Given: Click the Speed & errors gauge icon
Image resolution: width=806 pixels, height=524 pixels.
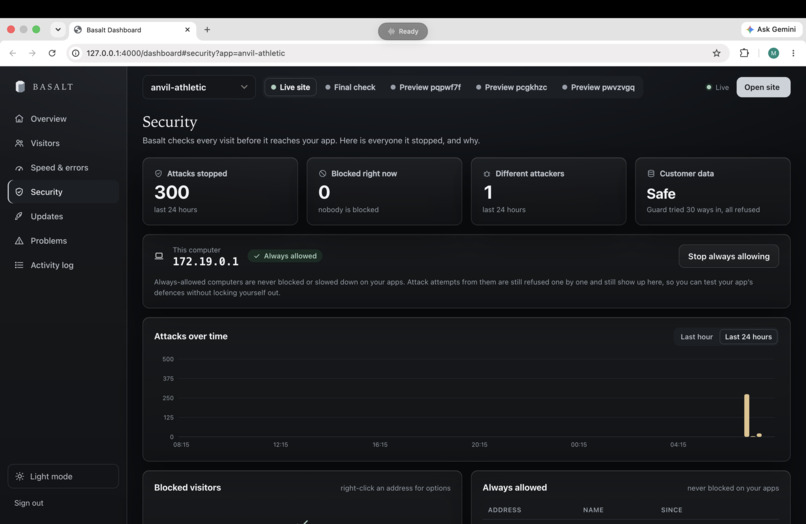Looking at the screenshot, I should (x=19, y=168).
